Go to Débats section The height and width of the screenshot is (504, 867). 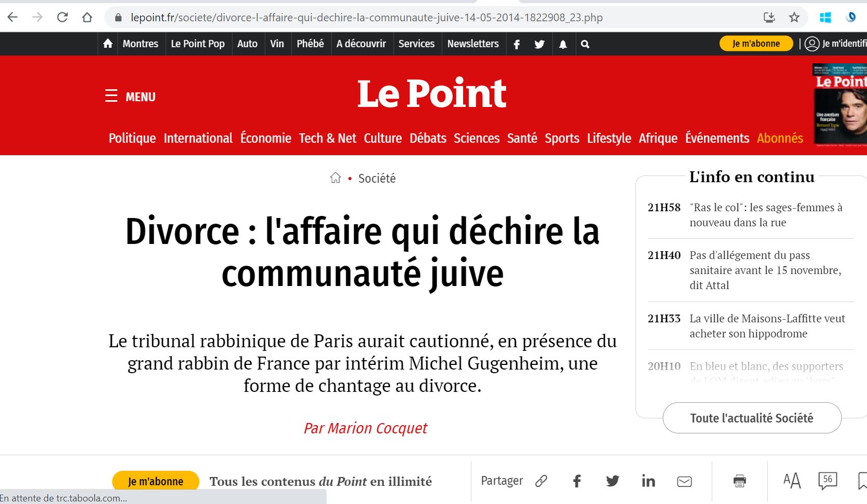(x=428, y=138)
